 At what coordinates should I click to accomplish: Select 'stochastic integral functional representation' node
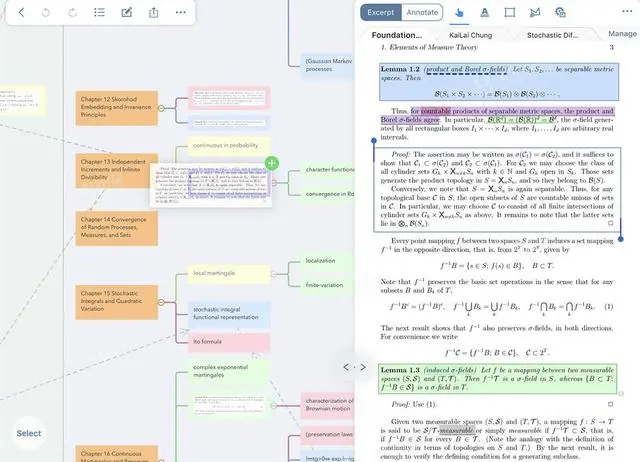[229, 314]
